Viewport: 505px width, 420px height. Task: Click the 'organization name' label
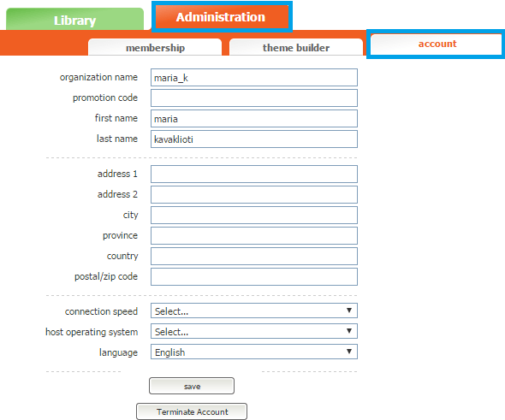(98, 78)
